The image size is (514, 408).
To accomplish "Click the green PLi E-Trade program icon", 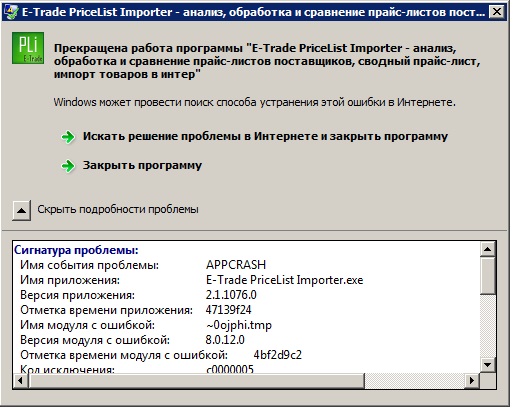I will click(x=28, y=48).
